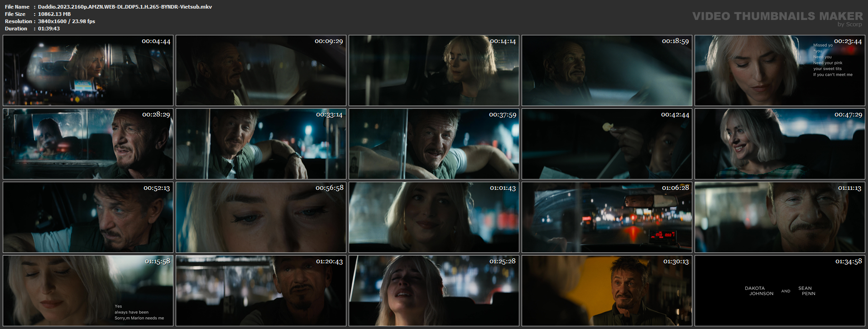
Task: Click the 00:23:44 timestamp label
Action: 848,41
